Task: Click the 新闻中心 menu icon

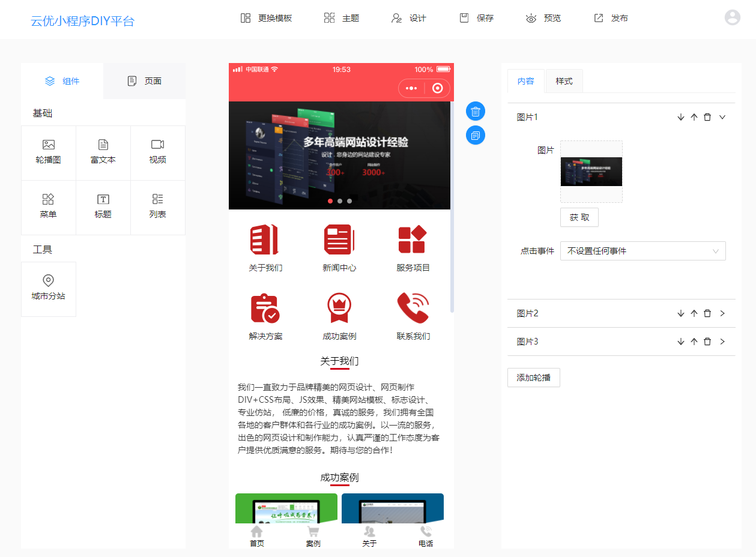Action: pos(339,240)
